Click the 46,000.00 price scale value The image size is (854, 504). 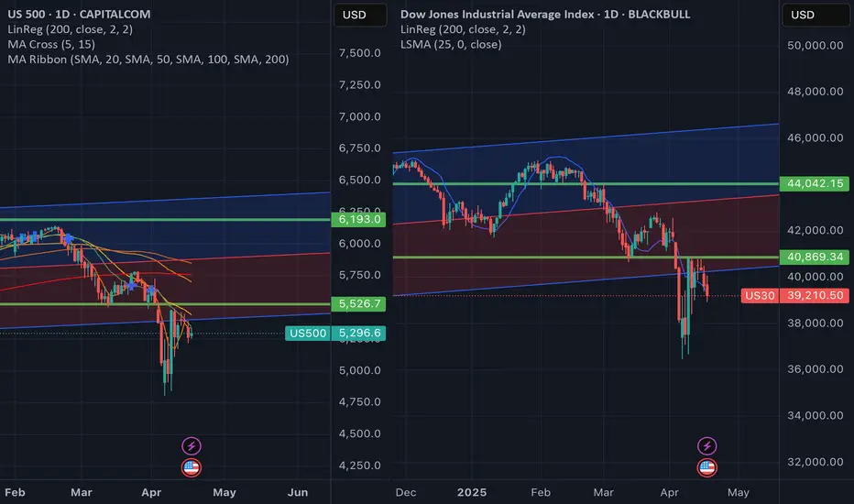[816, 138]
